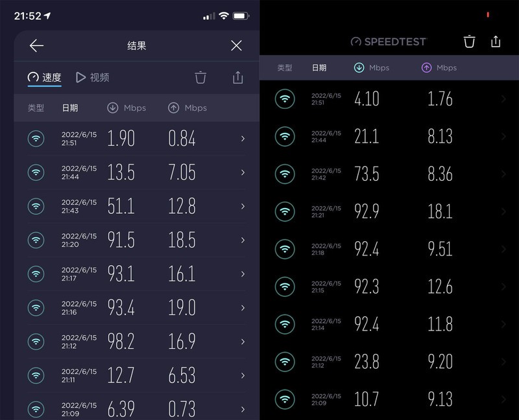This screenshot has width=519, height=420.
Task: Tap trash icon beside SPEEDTEST logo
Action: coord(469,41)
